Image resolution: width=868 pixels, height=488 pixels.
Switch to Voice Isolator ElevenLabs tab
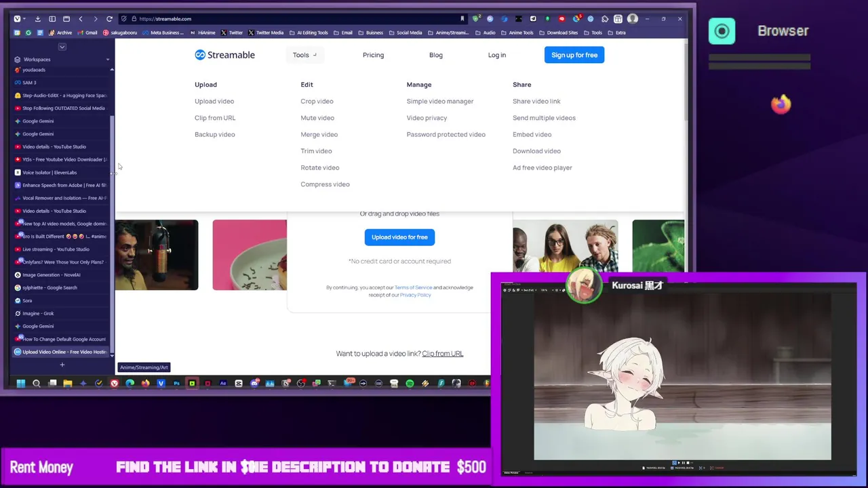(x=61, y=172)
